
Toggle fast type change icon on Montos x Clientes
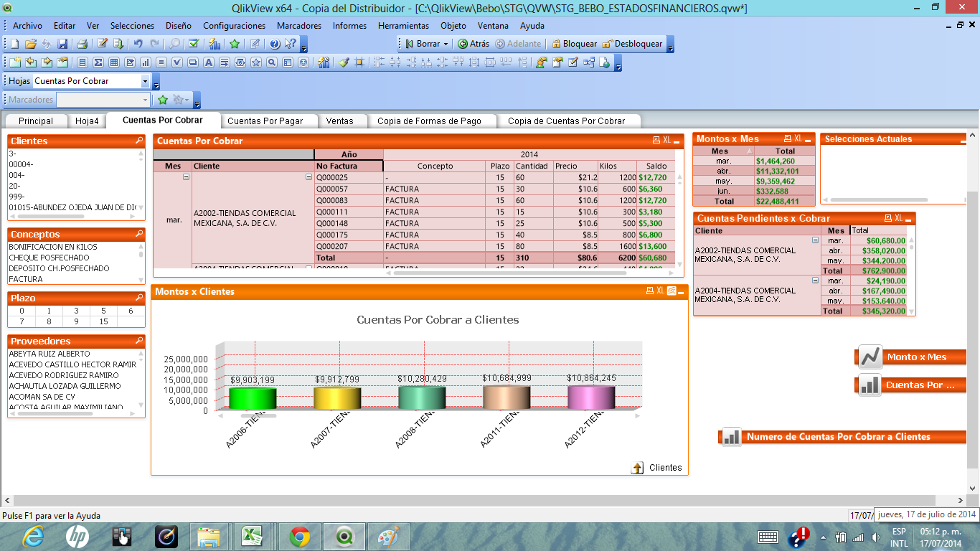(672, 291)
